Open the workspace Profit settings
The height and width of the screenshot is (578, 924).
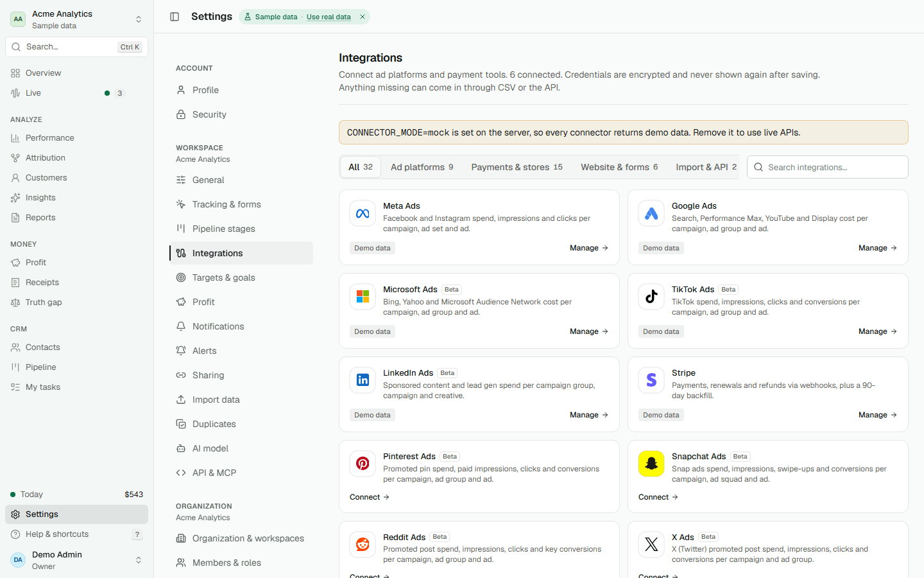[x=241, y=302]
